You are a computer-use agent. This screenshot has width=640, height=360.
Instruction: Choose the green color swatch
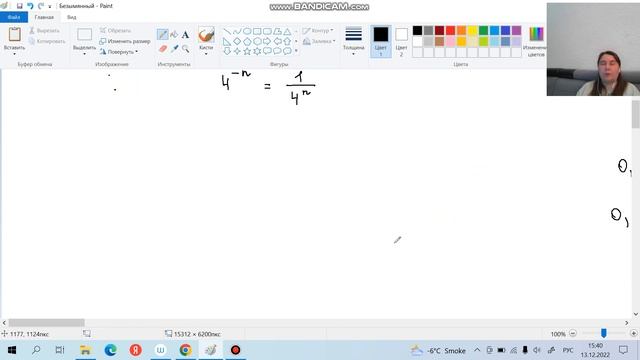click(483, 31)
